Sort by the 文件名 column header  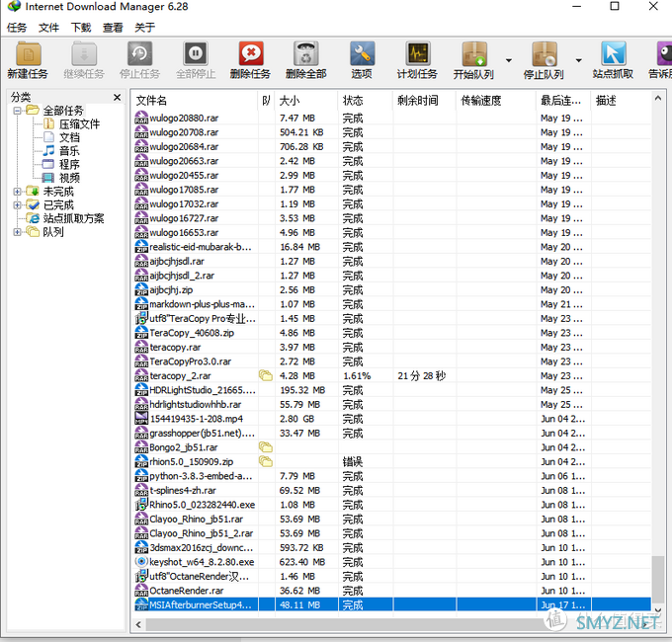194,101
